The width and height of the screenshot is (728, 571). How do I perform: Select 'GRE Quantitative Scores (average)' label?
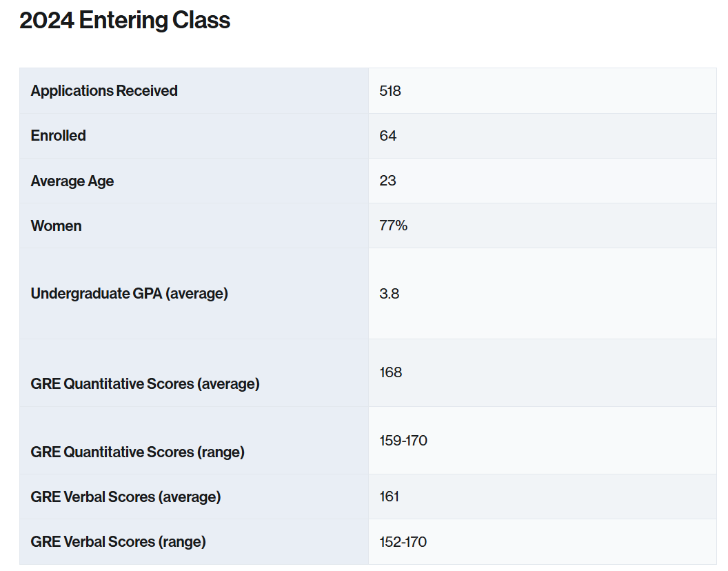coord(145,383)
